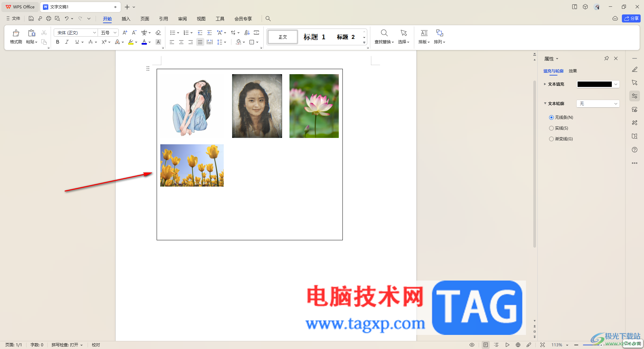Image resolution: width=644 pixels, height=349 pixels.
Task: Center-align the paragraph
Action: 181,42
